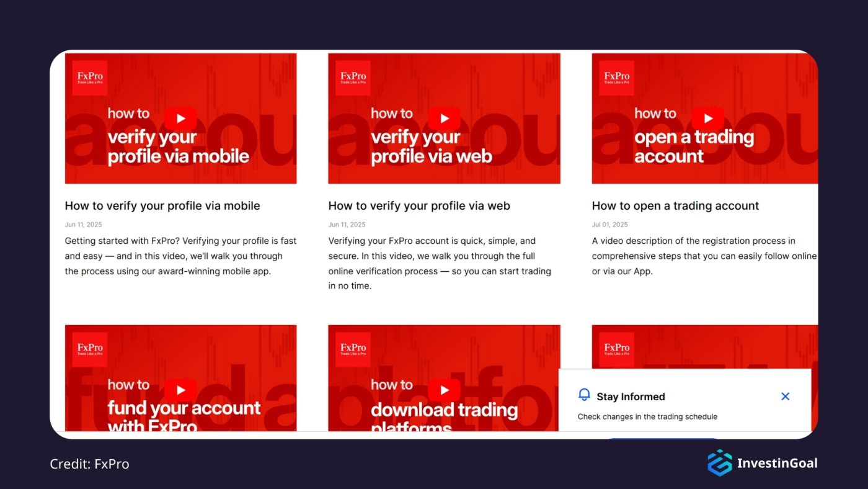Open the InvestinGoal logo

pos(763,463)
